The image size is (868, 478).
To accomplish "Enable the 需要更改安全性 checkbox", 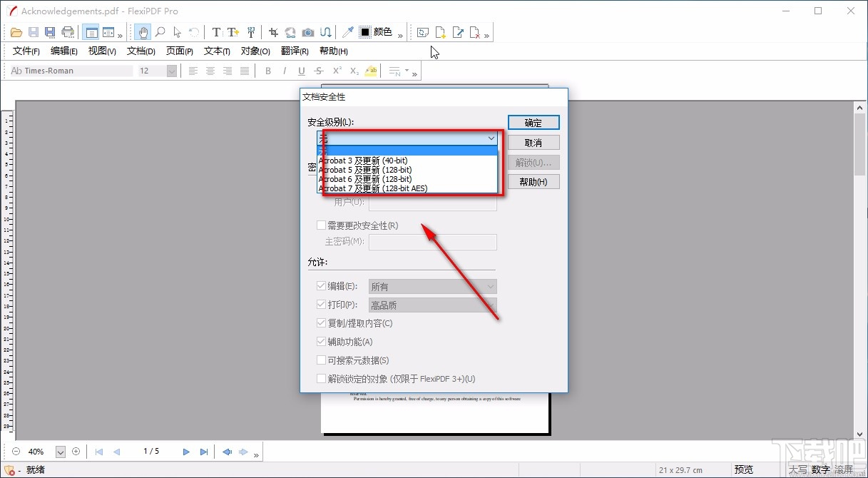I will (x=322, y=224).
